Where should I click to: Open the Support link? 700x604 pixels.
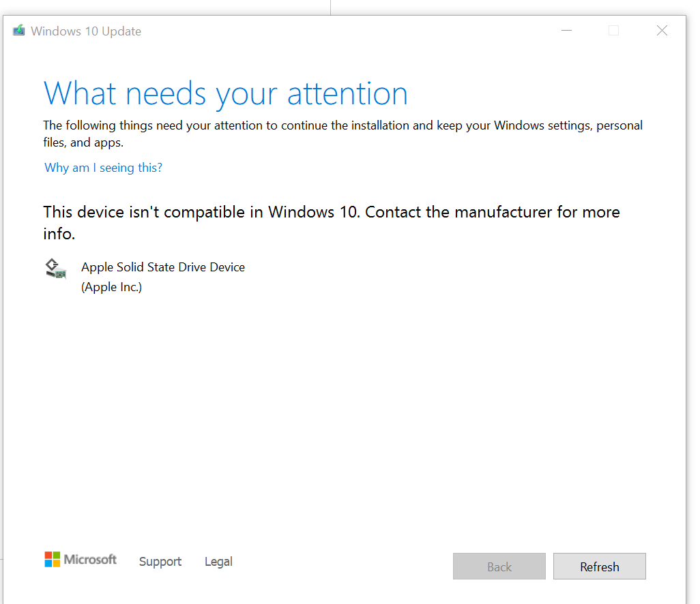coord(160,561)
